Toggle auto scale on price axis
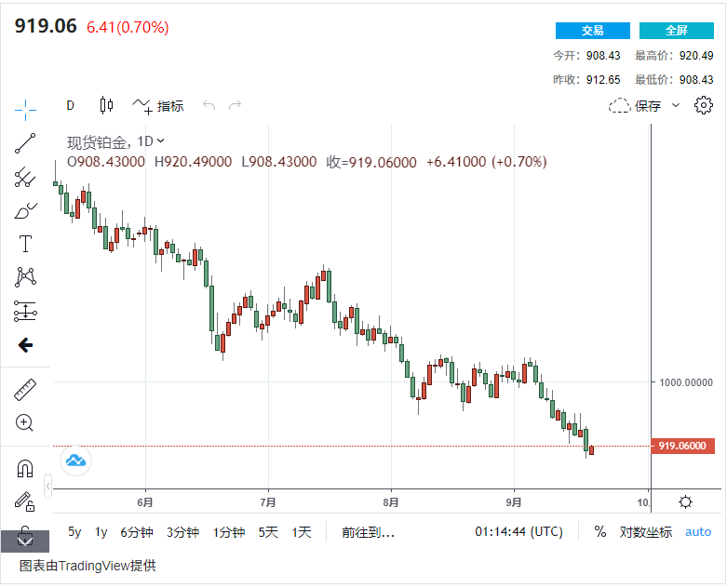Viewport: 727px width, 588px height. tap(698, 532)
